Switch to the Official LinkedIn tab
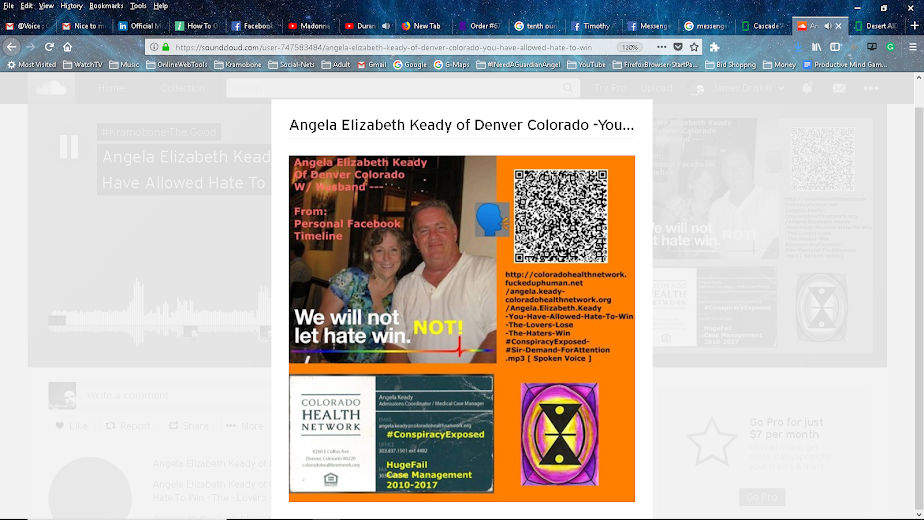 click(x=140, y=26)
